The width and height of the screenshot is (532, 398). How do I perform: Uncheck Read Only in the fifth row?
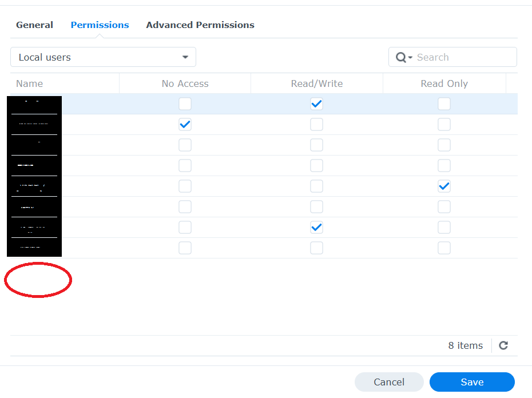tap(444, 186)
